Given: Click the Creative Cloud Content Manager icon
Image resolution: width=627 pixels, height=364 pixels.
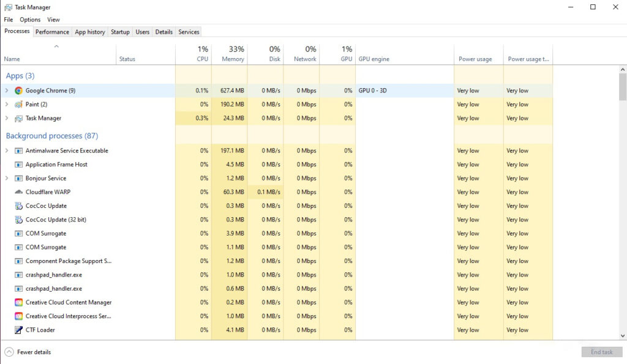Looking at the screenshot, I should pyautogui.click(x=20, y=302).
